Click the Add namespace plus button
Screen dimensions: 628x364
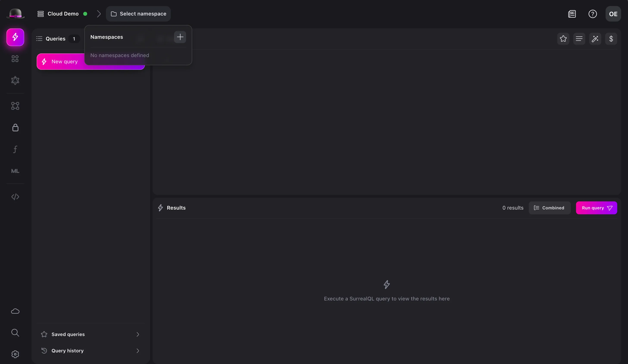[181, 37]
